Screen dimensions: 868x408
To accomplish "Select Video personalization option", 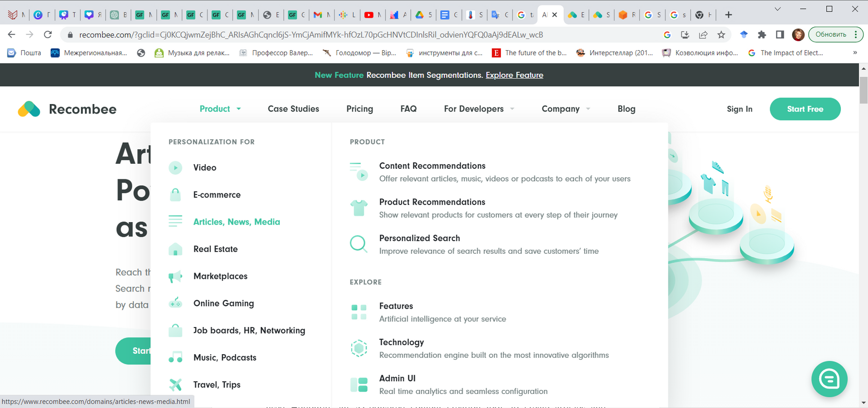I will (x=205, y=167).
